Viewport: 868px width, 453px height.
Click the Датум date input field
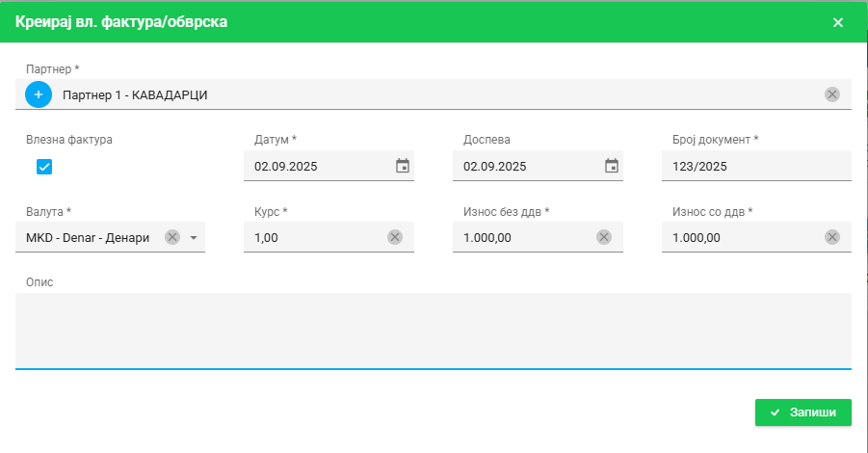point(318,166)
